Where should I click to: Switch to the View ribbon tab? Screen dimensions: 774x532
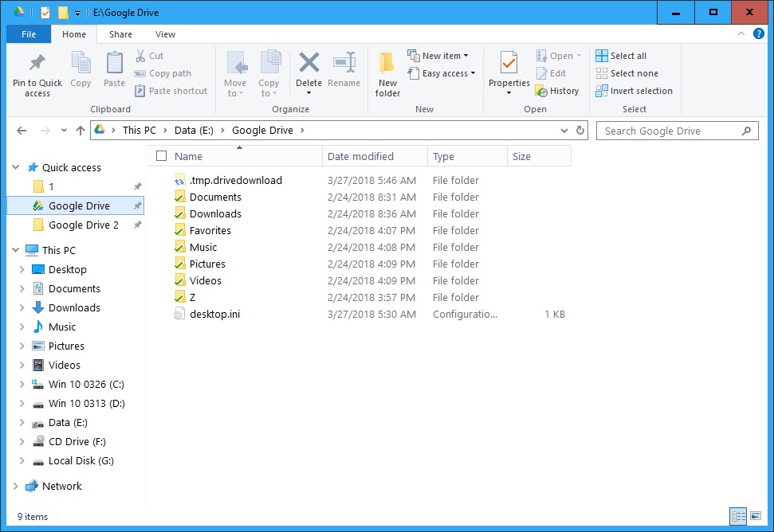click(x=165, y=34)
